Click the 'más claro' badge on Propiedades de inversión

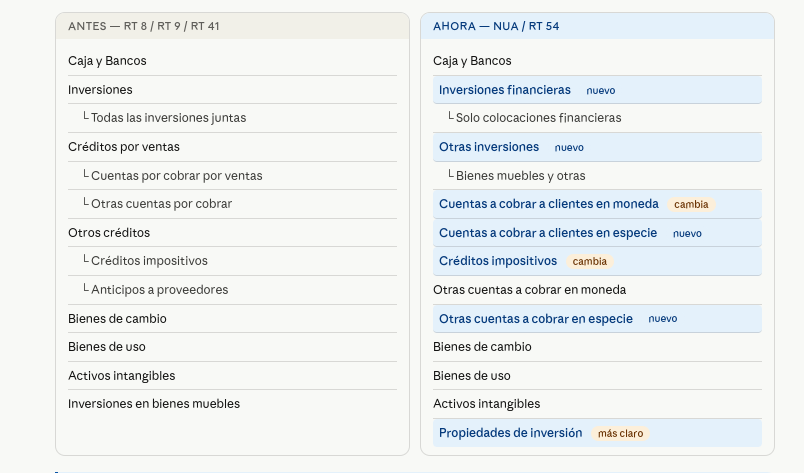coord(620,433)
